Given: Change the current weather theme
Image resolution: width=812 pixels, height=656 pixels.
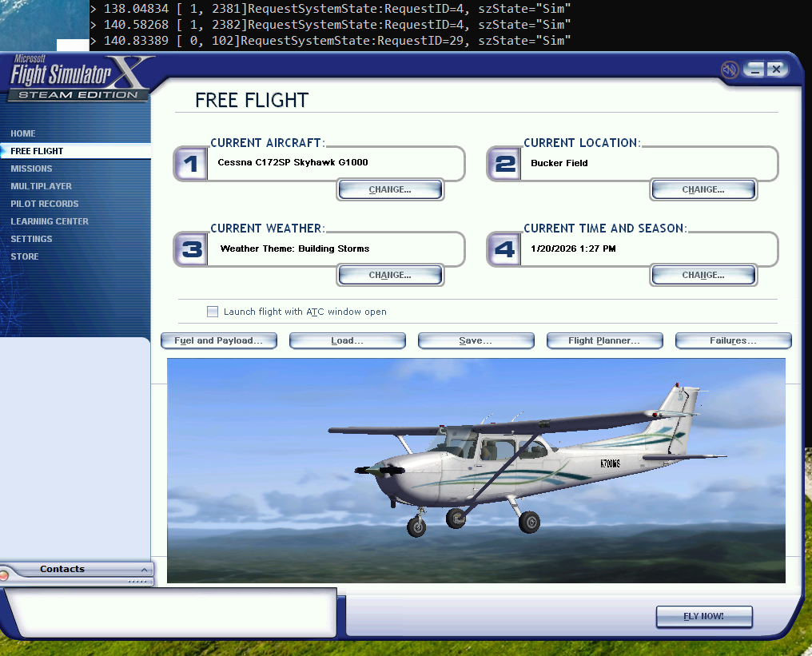Looking at the screenshot, I should click(390, 276).
